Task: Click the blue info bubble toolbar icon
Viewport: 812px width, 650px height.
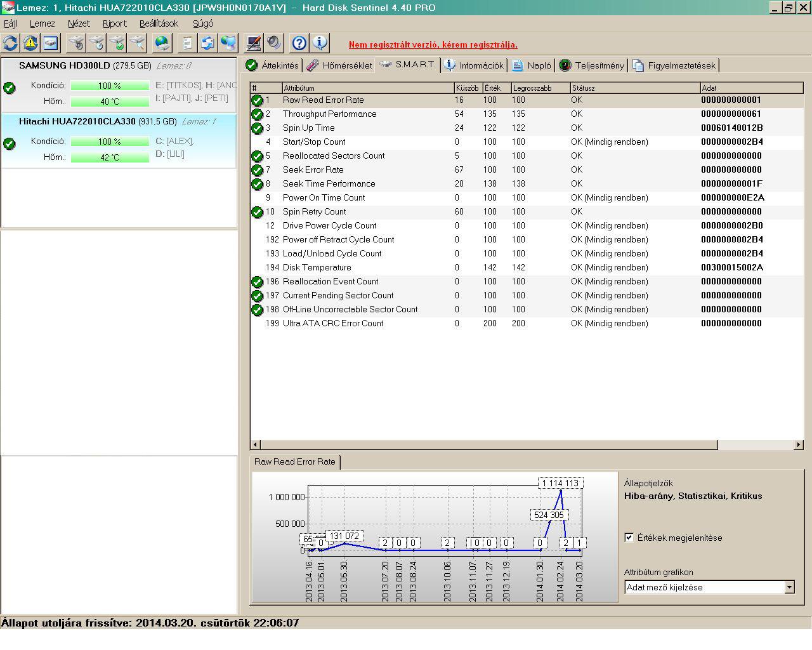Action: (x=320, y=43)
